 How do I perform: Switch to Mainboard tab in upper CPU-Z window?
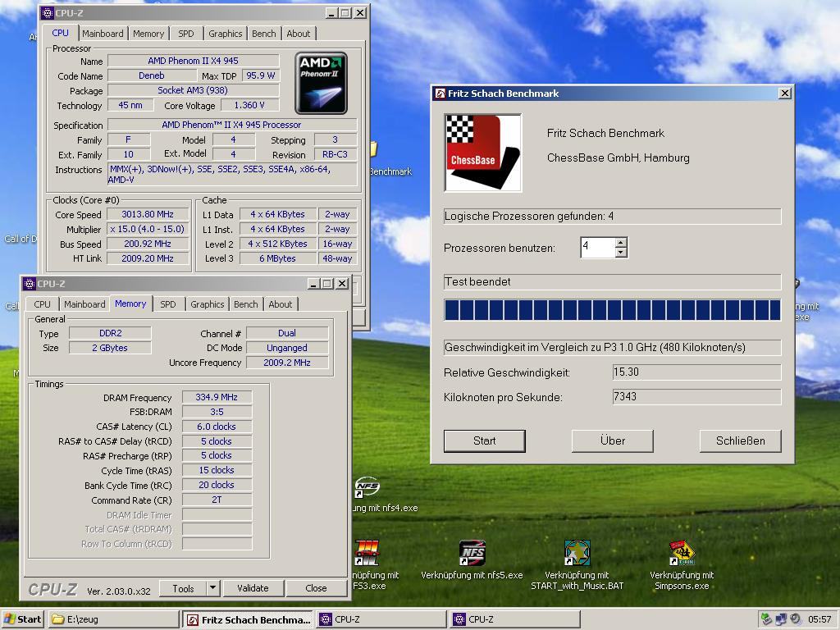coord(103,33)
